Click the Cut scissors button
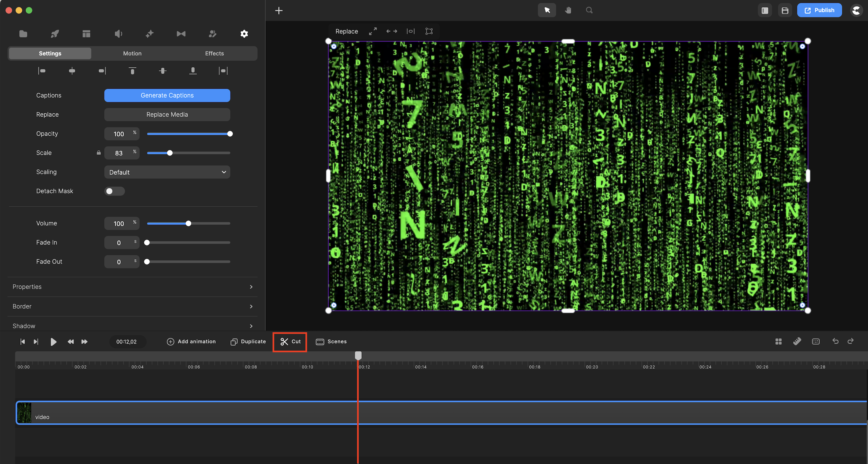The height and width of the screenshot is (464, 868). click(290, 341)
